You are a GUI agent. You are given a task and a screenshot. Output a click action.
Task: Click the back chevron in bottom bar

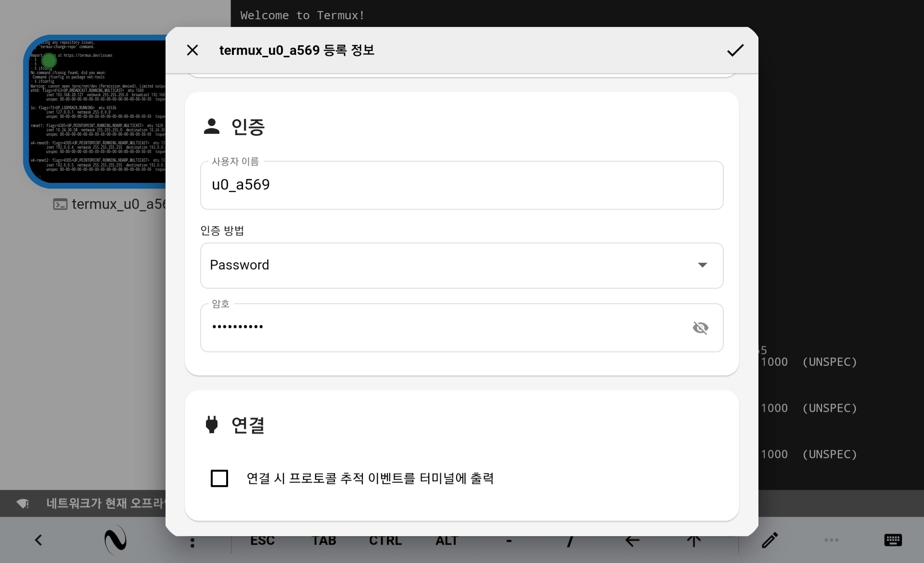[38, 540]
